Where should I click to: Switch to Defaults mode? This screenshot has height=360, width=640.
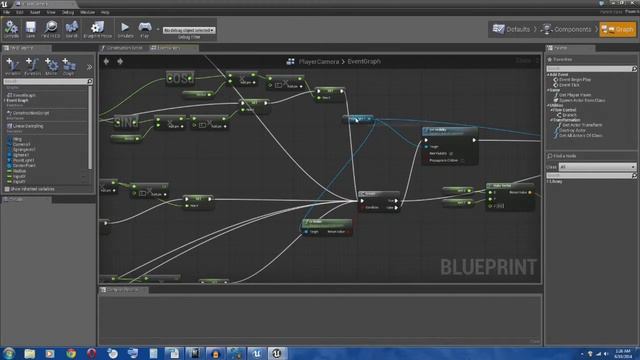coord(511,29)
